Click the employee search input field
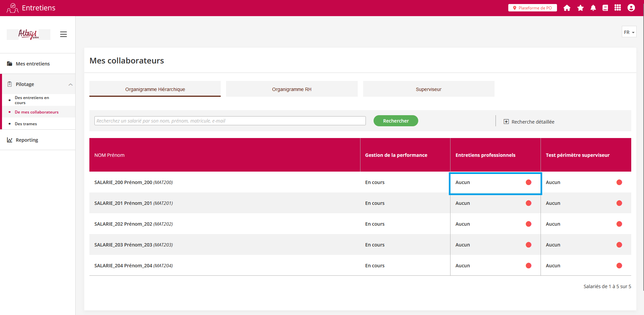This screenshot has height=315, width=644. [x=230, y=121]
